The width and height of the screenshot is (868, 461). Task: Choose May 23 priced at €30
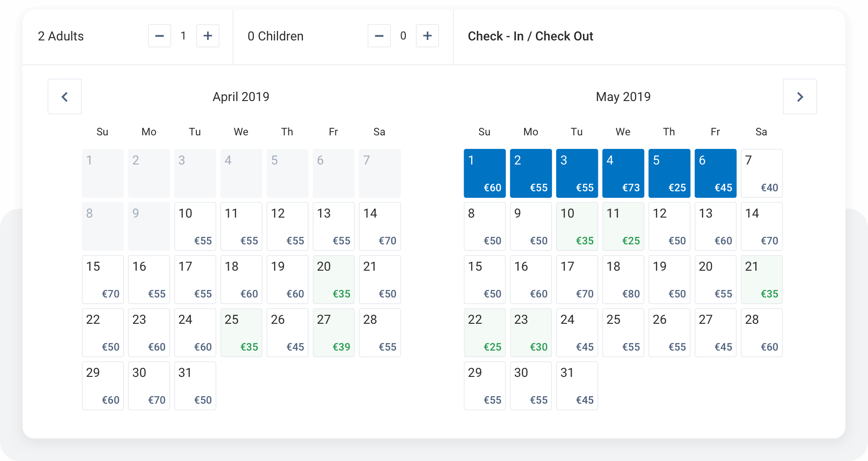coord(530,332)
